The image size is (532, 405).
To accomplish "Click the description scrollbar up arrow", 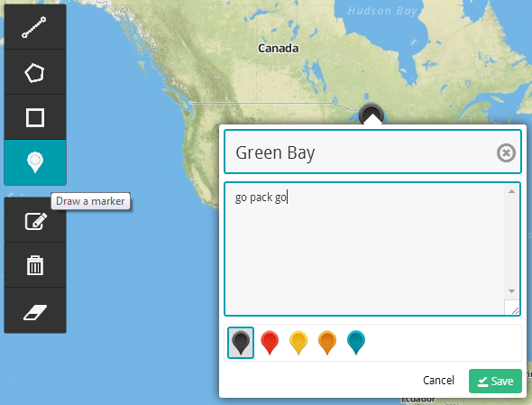I will point(511,191).
